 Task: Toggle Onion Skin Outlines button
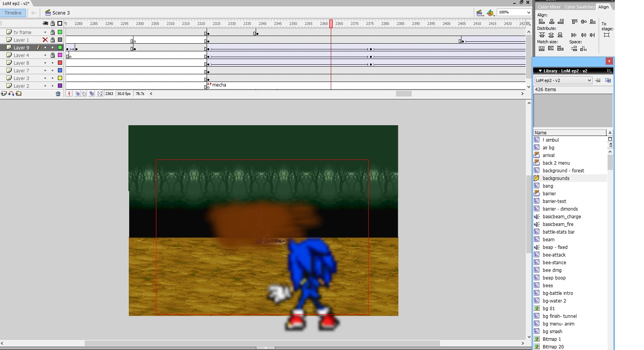[84, 93]
